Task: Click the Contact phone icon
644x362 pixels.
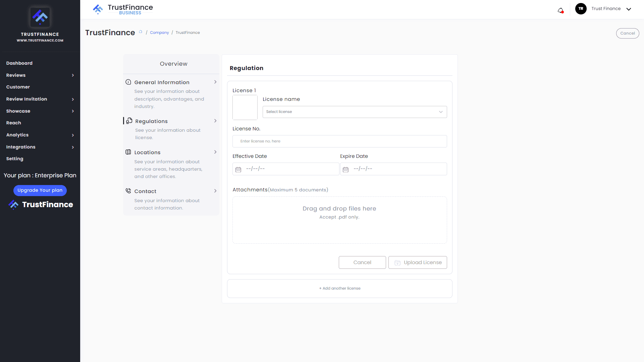Action: tap(128, 191)
